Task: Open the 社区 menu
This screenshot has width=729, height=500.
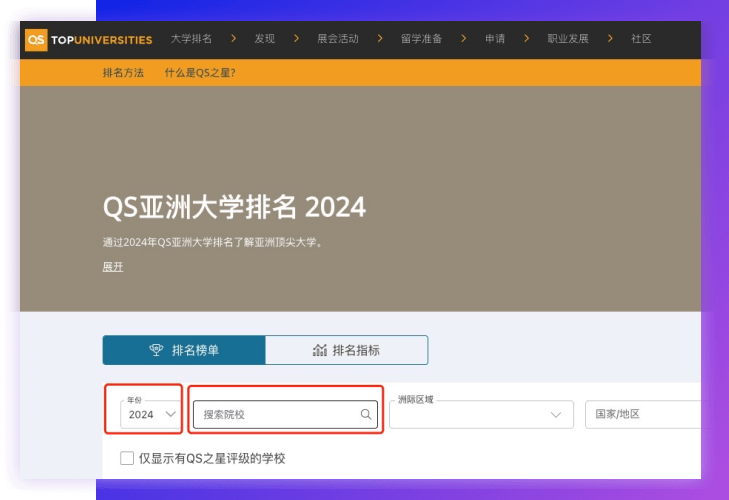Action: [x=641, y=39]
